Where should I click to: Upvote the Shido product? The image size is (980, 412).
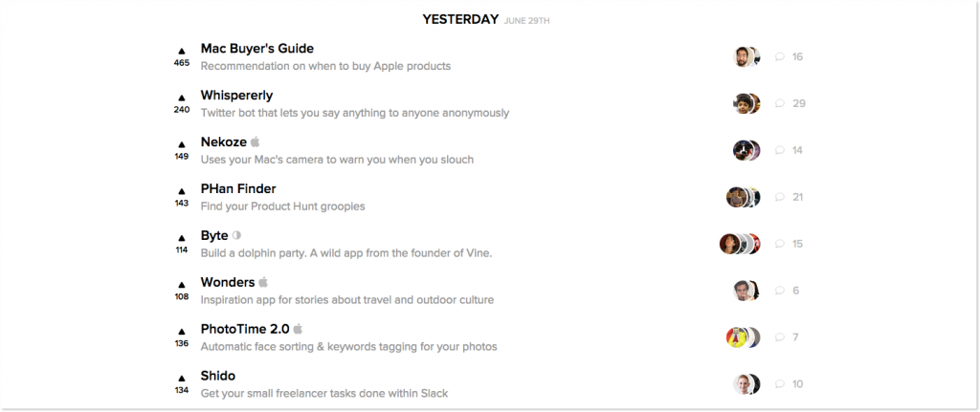point(182,379)
